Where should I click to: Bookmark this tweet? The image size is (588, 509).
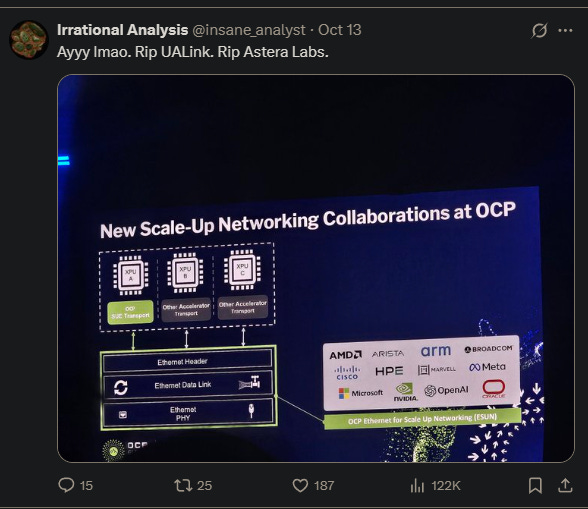(x=535, y=485)
